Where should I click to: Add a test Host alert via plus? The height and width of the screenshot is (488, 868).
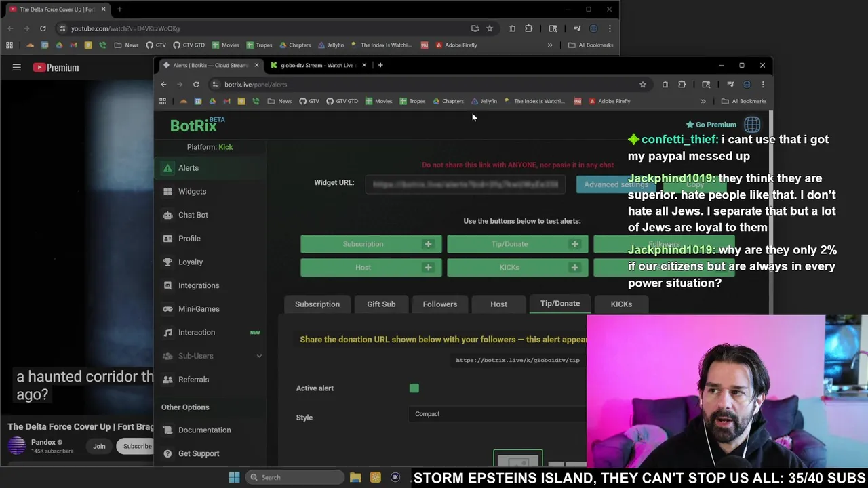tap(428, 268)
